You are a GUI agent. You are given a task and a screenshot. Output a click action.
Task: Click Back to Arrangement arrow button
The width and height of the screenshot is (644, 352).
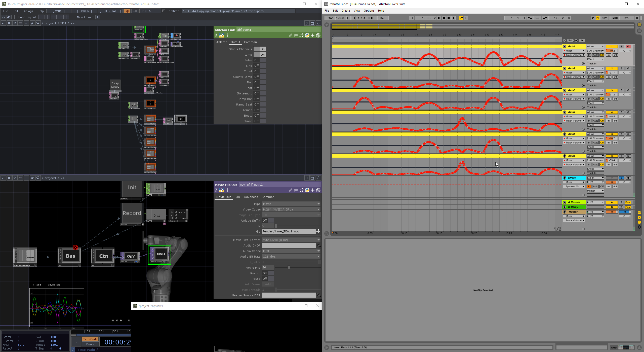pyautogui.click(x=466, y=18)
